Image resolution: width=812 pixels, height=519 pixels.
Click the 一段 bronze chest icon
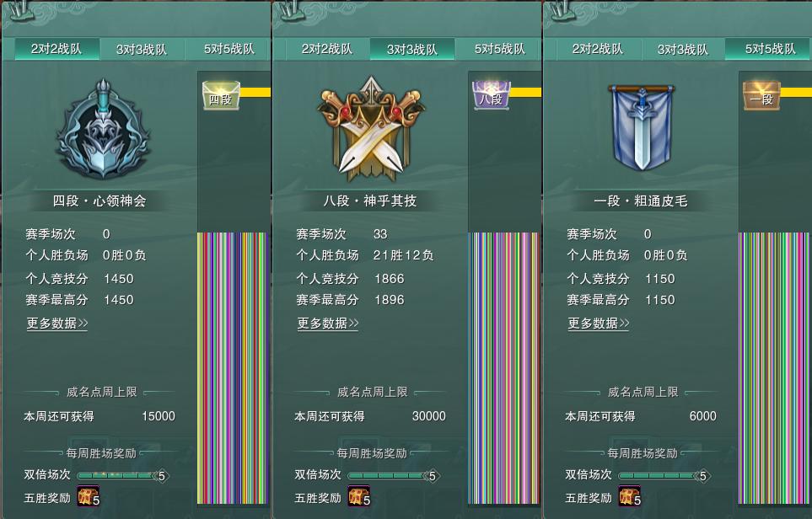(761, 95)
